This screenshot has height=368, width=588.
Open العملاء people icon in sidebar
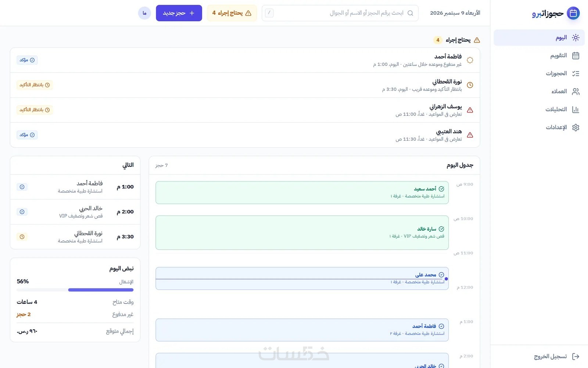tap(576, 91)
